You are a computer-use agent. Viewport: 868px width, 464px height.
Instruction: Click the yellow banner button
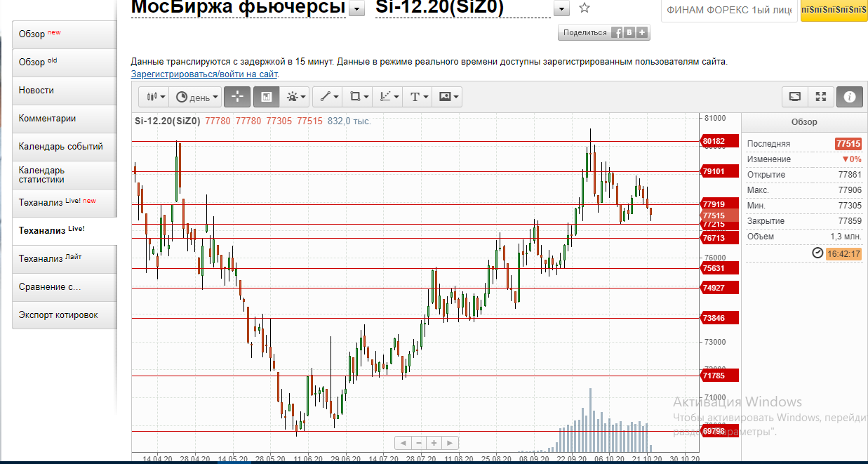pyautogui.click(x=834, y=11)
